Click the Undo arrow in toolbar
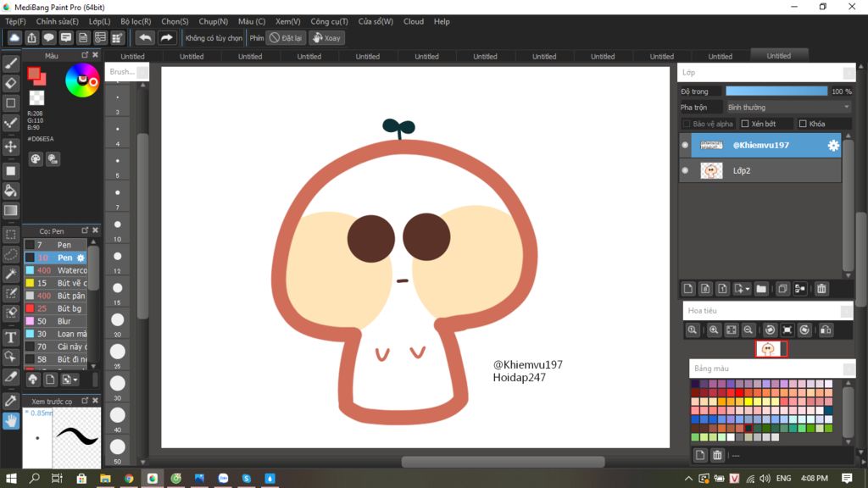Screen dimensions: 868x488 pos(146,37)
